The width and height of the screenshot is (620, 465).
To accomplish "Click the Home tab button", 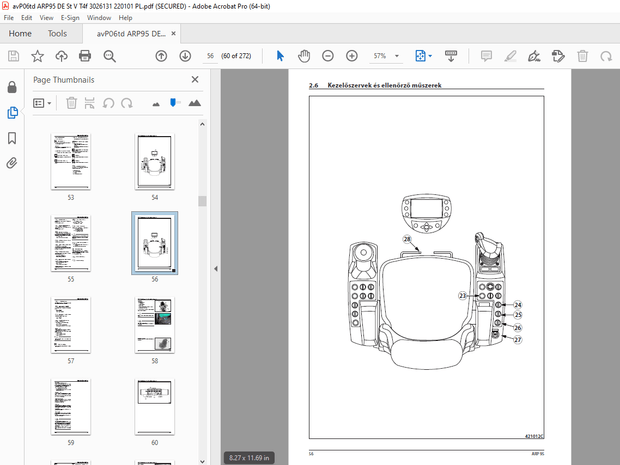I will tap(19, 33).
